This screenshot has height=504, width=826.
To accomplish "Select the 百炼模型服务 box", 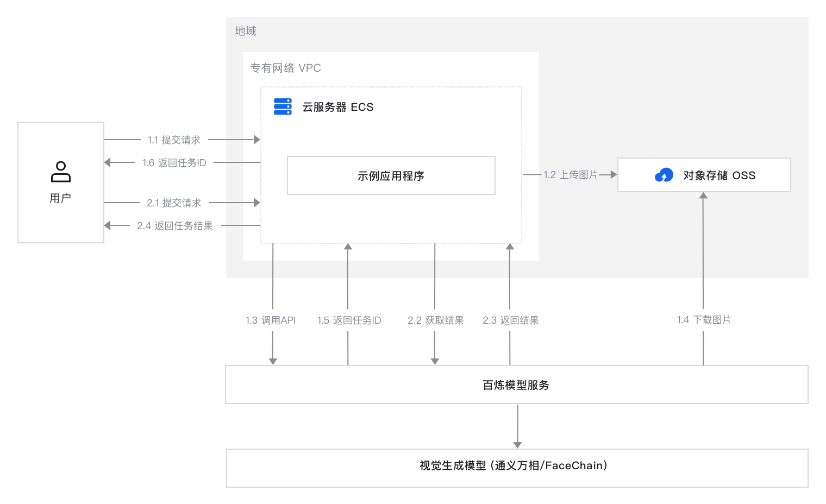I will (x=517, y=385).
